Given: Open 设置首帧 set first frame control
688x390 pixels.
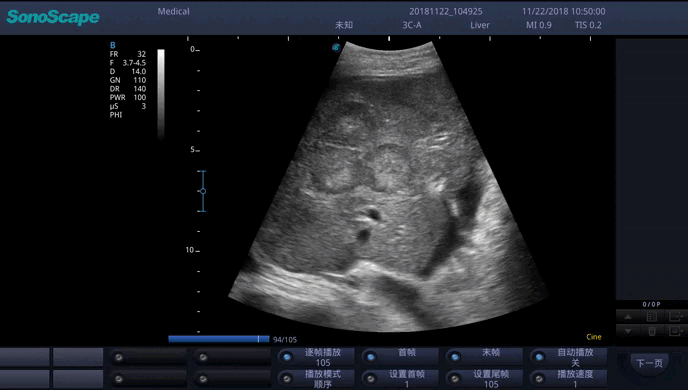Looking at the screenshot, I should [x=400, y=379].
